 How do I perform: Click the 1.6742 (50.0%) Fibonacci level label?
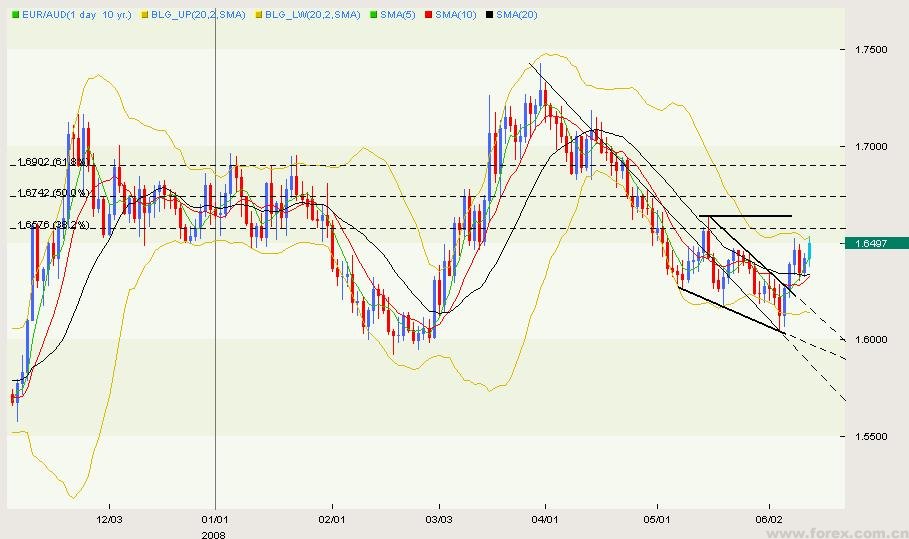pyautogui.click(x=52, y=192)
